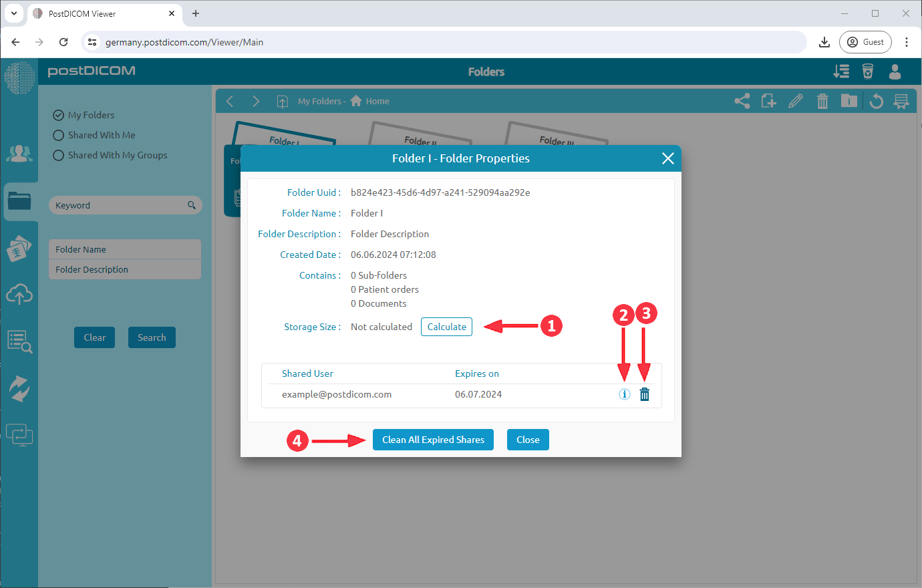Click the pencil edit icon in toolbar
922x588 pixels.
pos(795,101)
